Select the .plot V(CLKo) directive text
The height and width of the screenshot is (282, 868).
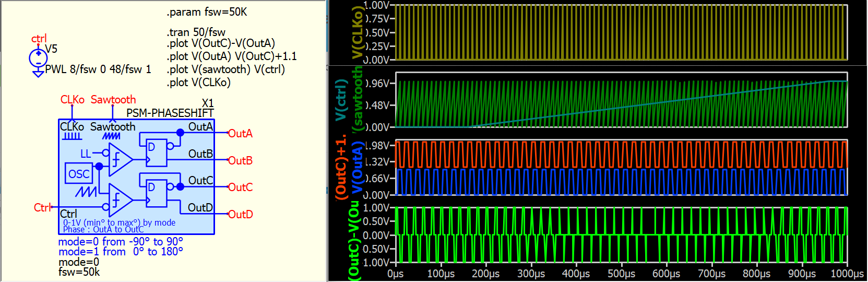pos(198,83)
